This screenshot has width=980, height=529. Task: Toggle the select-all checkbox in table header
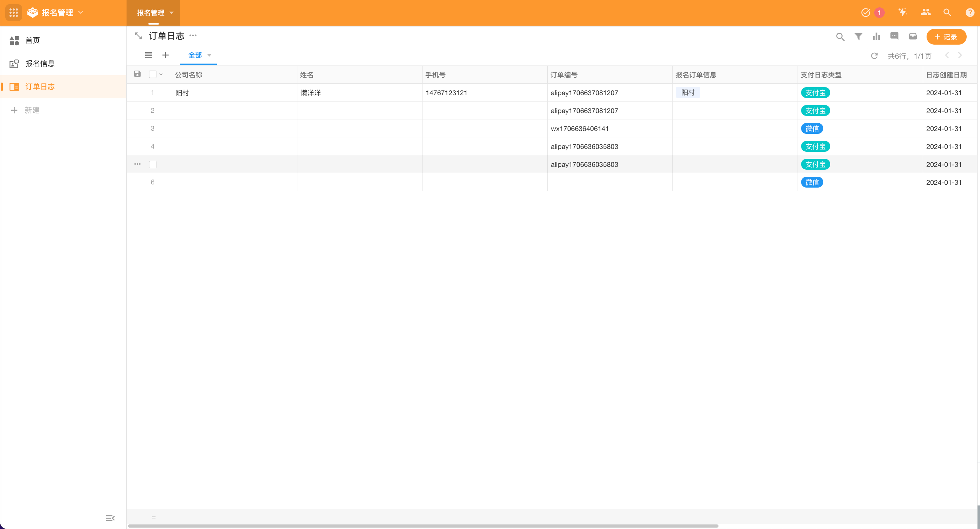pos(153,74)
